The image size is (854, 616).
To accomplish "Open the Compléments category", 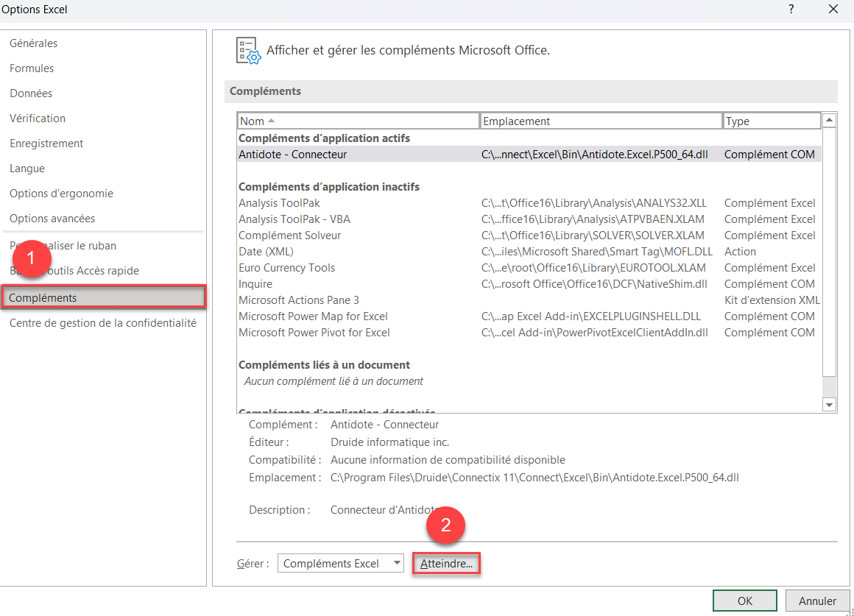I will [x=104, y=297].
